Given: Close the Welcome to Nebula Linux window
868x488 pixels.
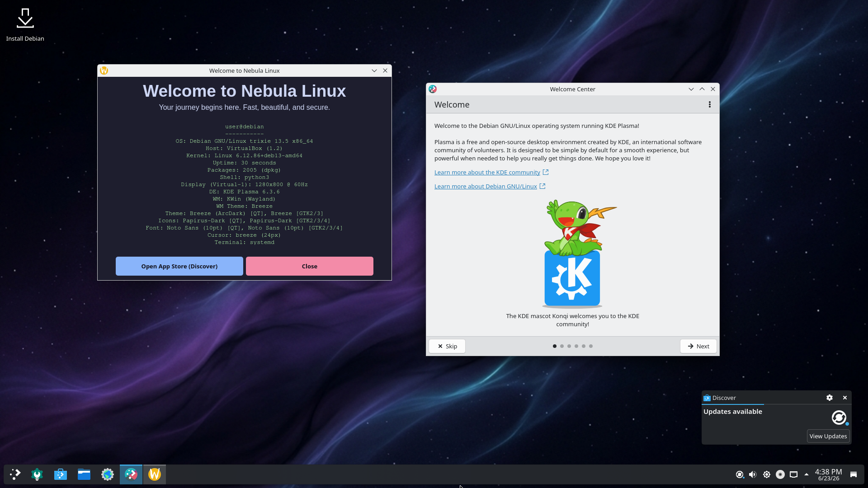Looking at the screenshot, I should click(x=385, y=70).
